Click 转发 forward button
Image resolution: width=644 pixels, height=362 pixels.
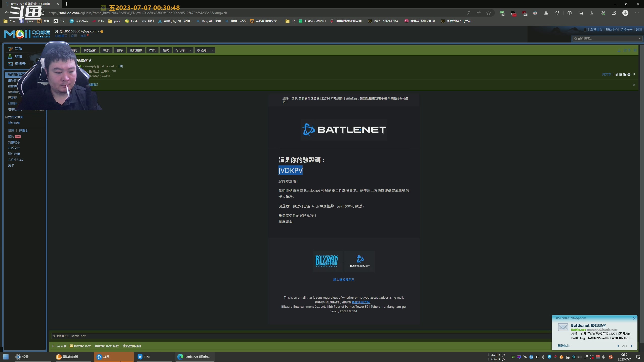106,50
